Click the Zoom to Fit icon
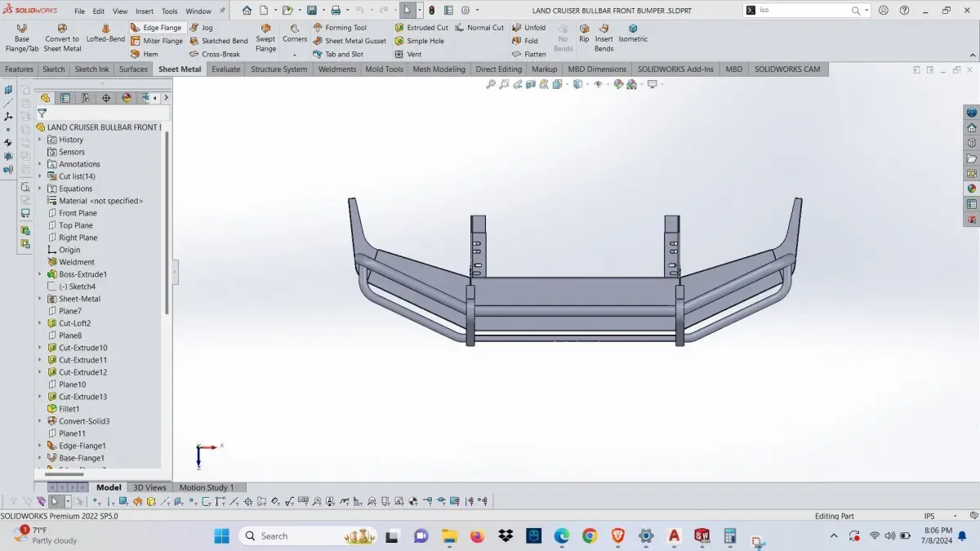Viewport: 980px width, 551px height. click(x=491, y=84)
